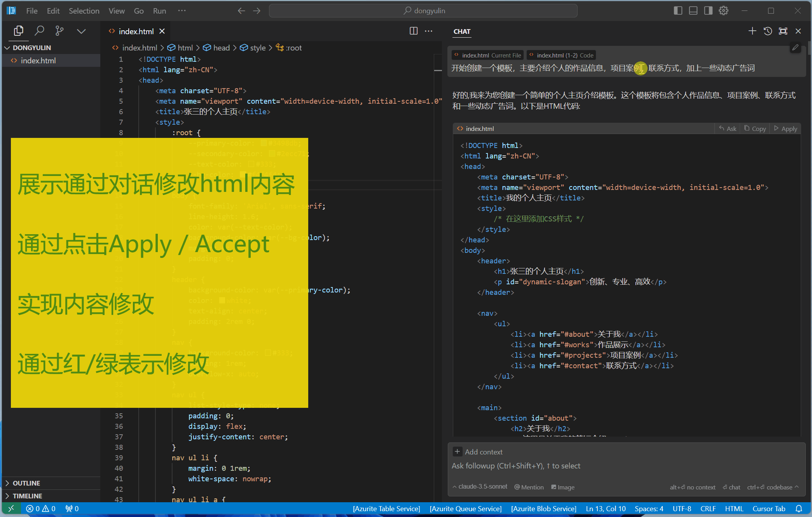
Task: Expand the OUTLINE section
Action: pyautogui.click(x=26, y=483)
